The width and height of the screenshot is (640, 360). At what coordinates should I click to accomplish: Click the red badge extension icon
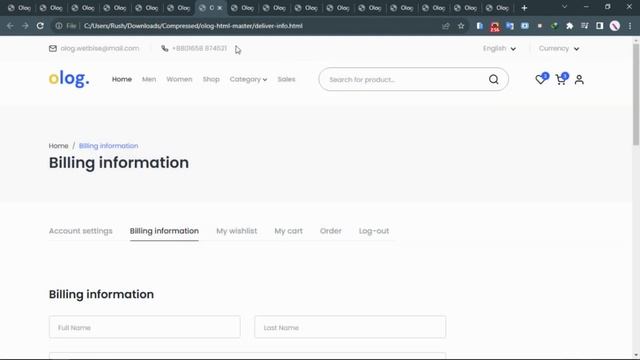(x=495, y=27)
